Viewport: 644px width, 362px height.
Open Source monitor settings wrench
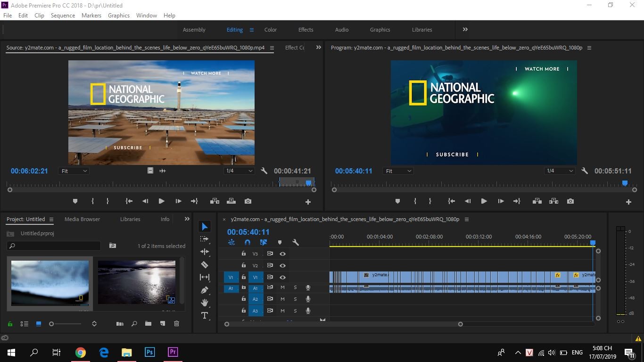pyautogui.click(x=264, y=171)
